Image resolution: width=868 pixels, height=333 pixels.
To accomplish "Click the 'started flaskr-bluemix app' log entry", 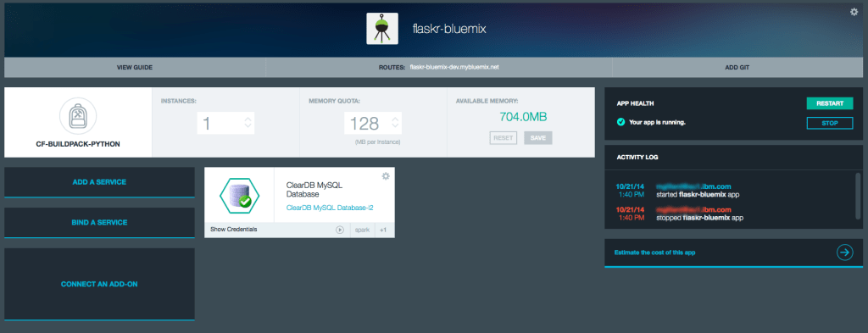I will 698,195.
